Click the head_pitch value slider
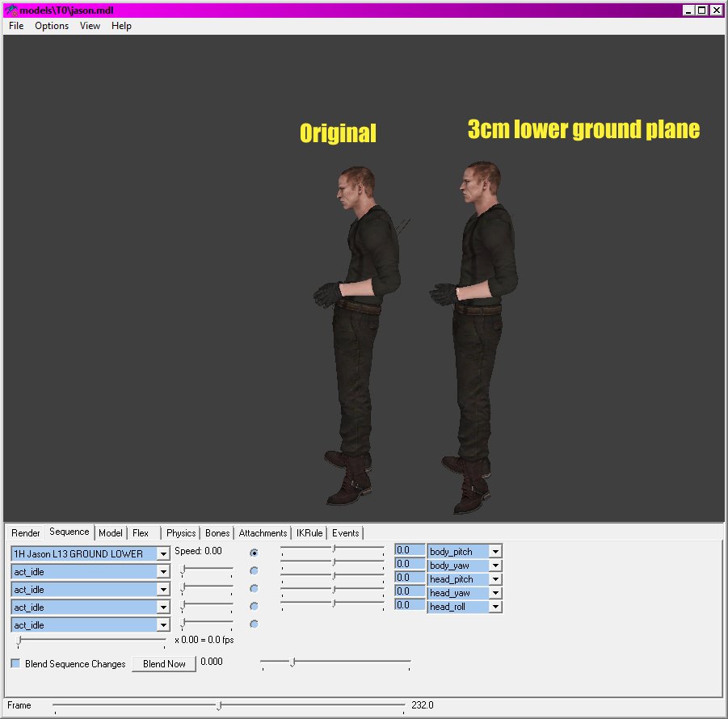The image size is (728, 719). point(332,576)
